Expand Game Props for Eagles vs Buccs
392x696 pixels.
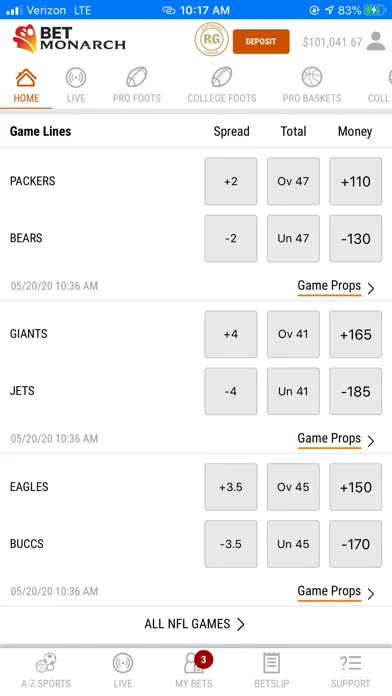tap(336, 592)
